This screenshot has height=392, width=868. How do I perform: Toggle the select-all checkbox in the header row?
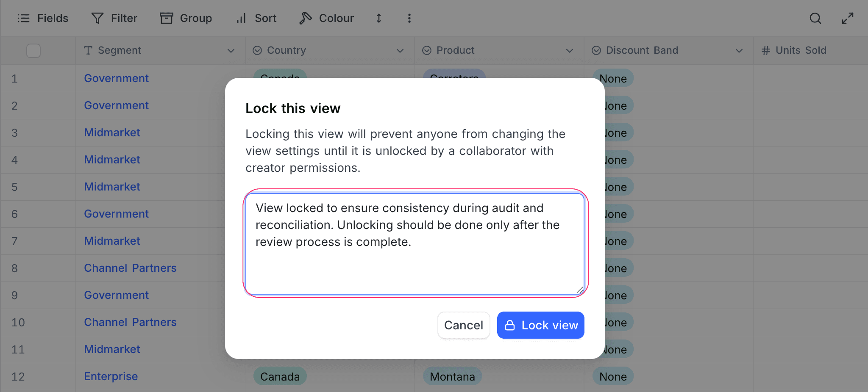click(33, 50)
